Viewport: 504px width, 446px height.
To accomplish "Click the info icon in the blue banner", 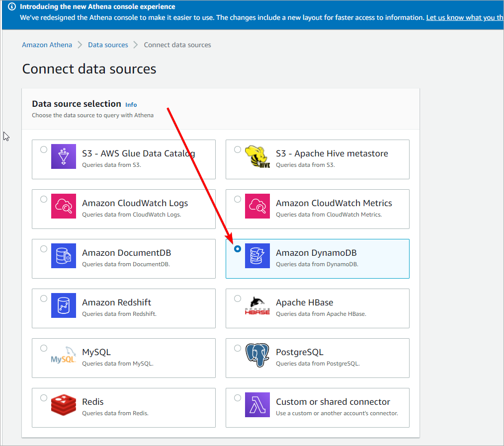I will 11,6.
